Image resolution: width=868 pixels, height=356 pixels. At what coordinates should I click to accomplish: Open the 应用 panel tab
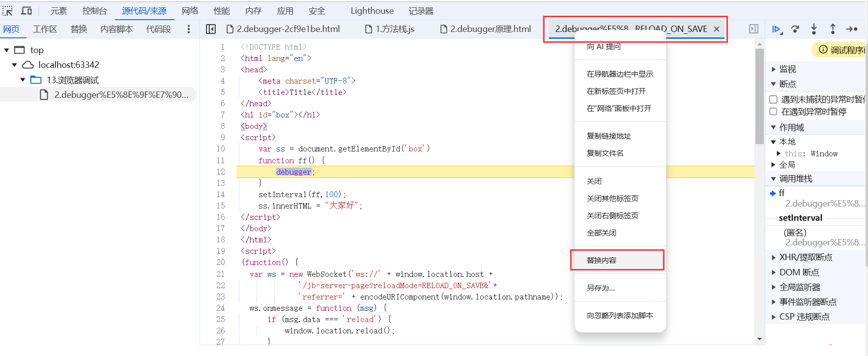point(285,11)
